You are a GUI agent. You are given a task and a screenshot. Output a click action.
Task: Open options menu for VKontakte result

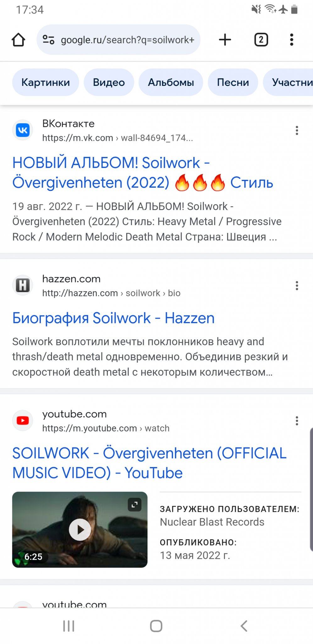(297, 130)
